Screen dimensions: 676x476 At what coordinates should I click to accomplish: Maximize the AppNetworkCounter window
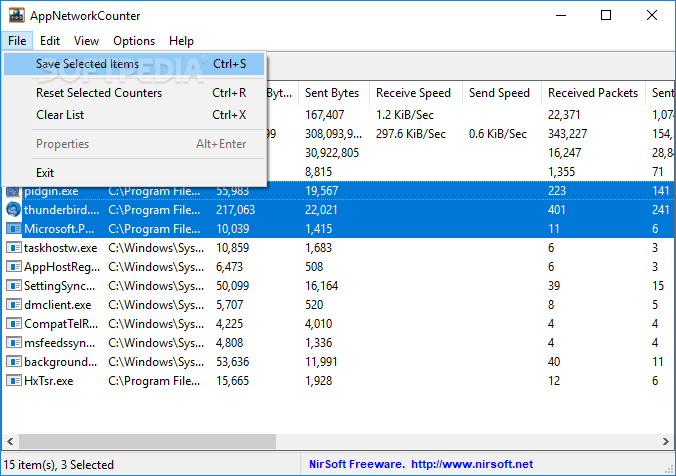(606, 16)
